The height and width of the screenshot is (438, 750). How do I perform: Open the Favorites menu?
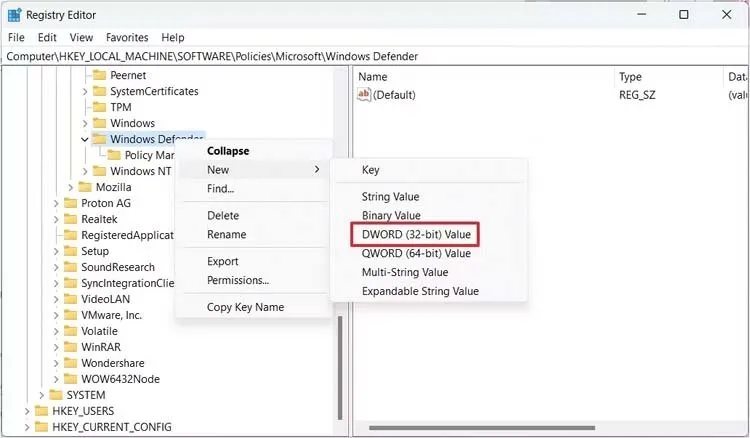click(127, 37)
